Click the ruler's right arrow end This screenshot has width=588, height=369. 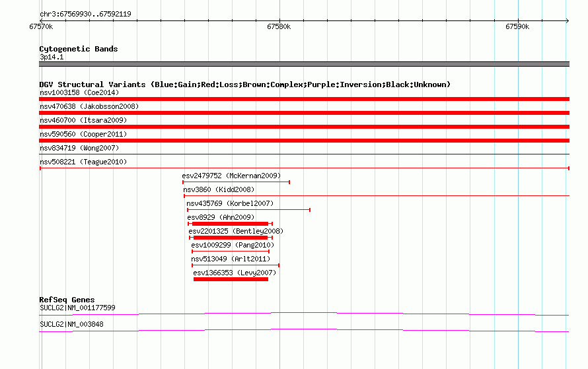568,20
